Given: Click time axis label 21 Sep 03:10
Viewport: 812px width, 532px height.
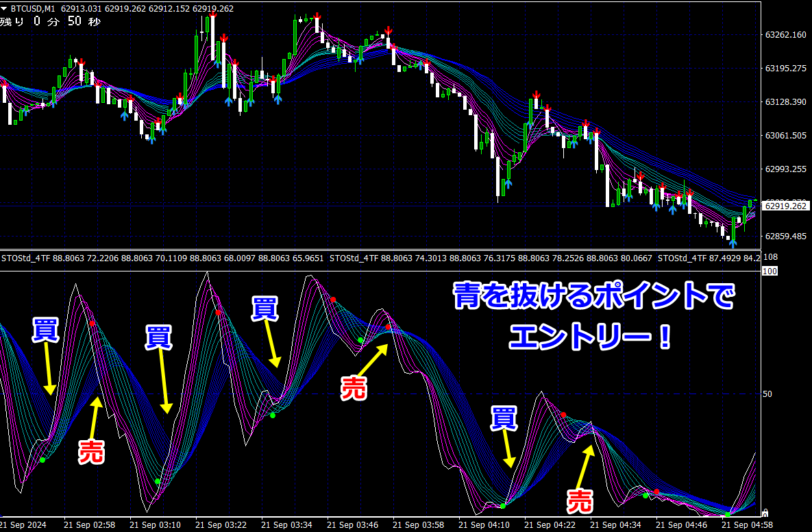Looking at the screenshot, I should coord(155,524).
